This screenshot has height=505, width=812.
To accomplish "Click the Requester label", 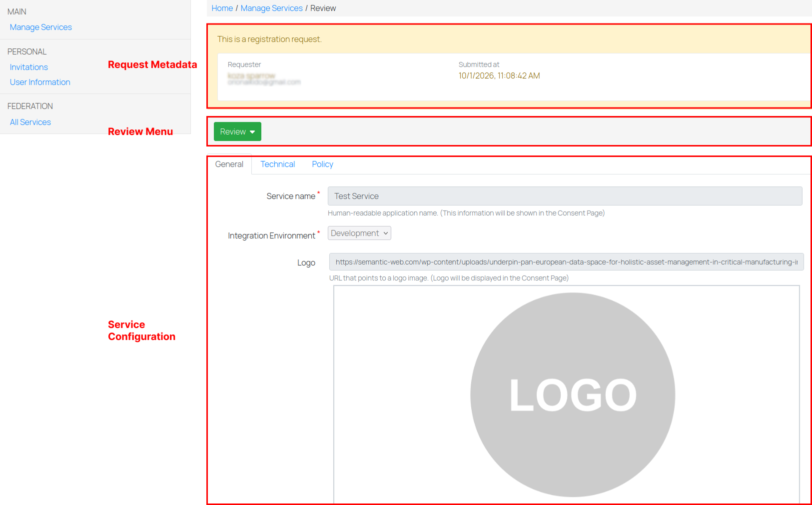I will point(244,64).
